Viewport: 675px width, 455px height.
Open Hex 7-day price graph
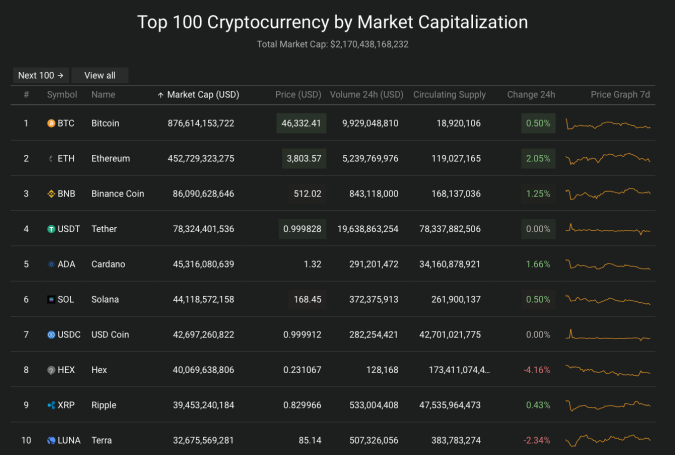tap(608, 370)
